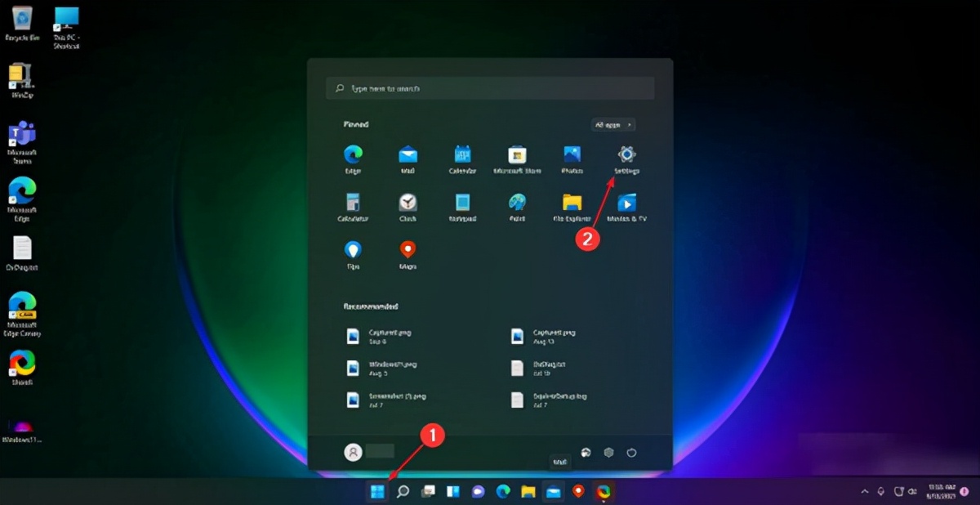The width and height of the screenshot is (980, 505).
Task: Open the Calculator app
Action: [354, 207]
